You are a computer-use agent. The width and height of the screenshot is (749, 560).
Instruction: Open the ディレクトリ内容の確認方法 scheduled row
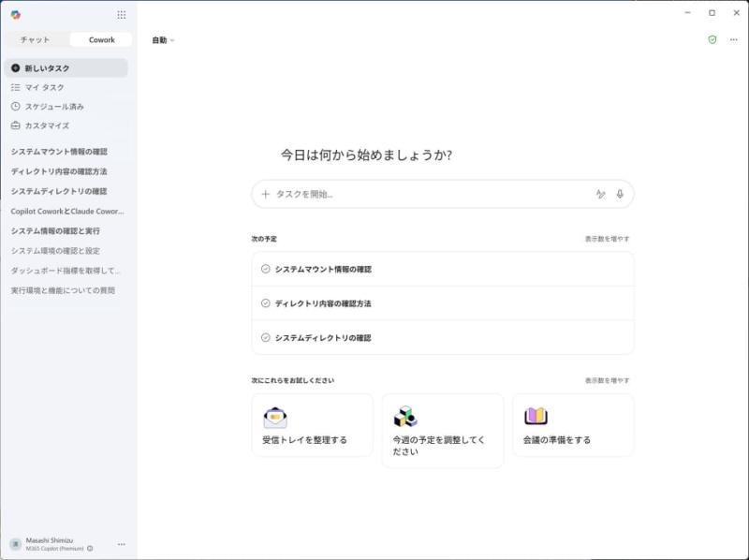(443, 303)
